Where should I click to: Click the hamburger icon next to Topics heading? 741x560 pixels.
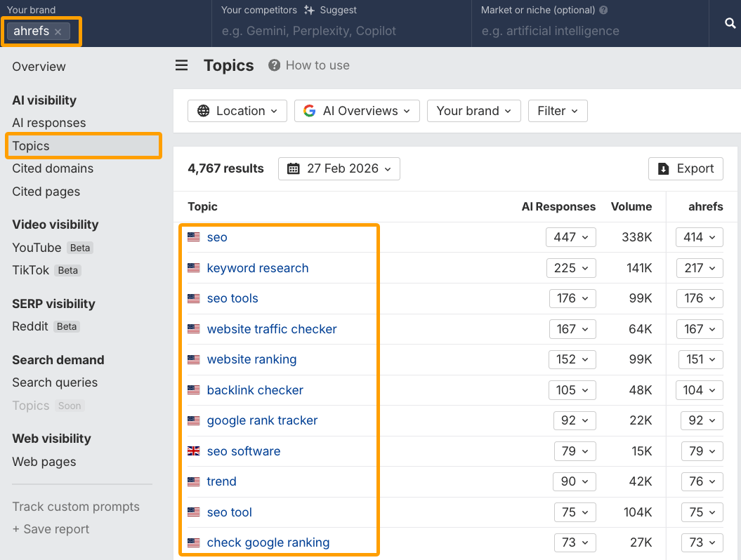[x=181, y=65]
